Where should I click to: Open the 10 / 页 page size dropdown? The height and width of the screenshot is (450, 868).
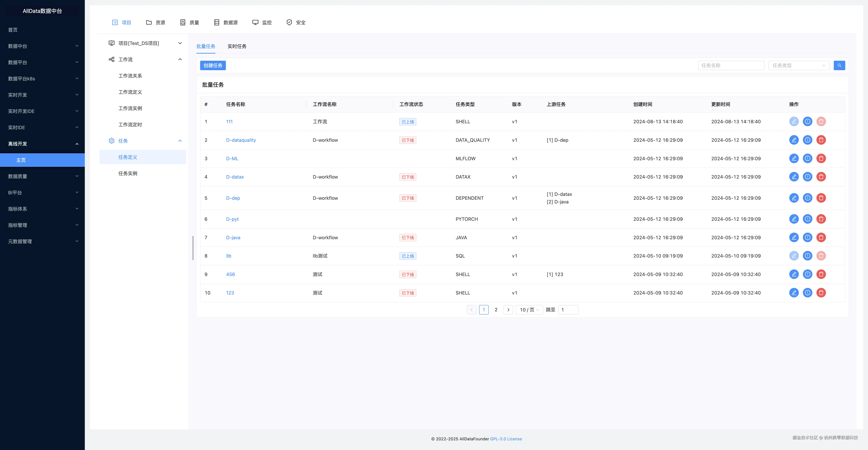[529, 310]
